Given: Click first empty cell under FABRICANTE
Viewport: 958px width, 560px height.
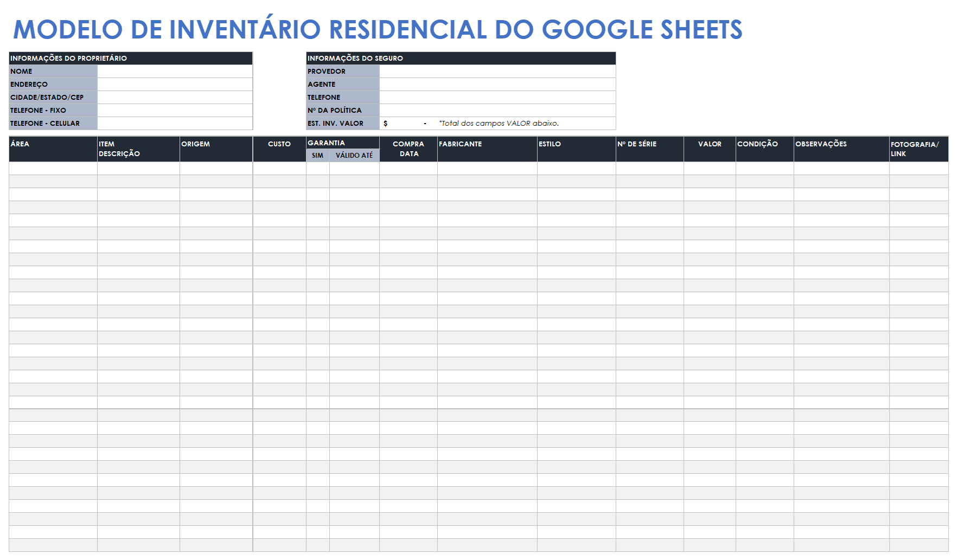Looking at the screenshot, I should click(x=487, y=168).
